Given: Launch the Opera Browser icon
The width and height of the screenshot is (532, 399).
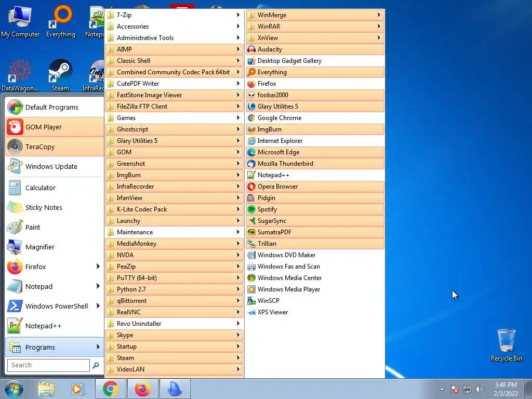Looking at the screenshot, I should pos(251,187).
